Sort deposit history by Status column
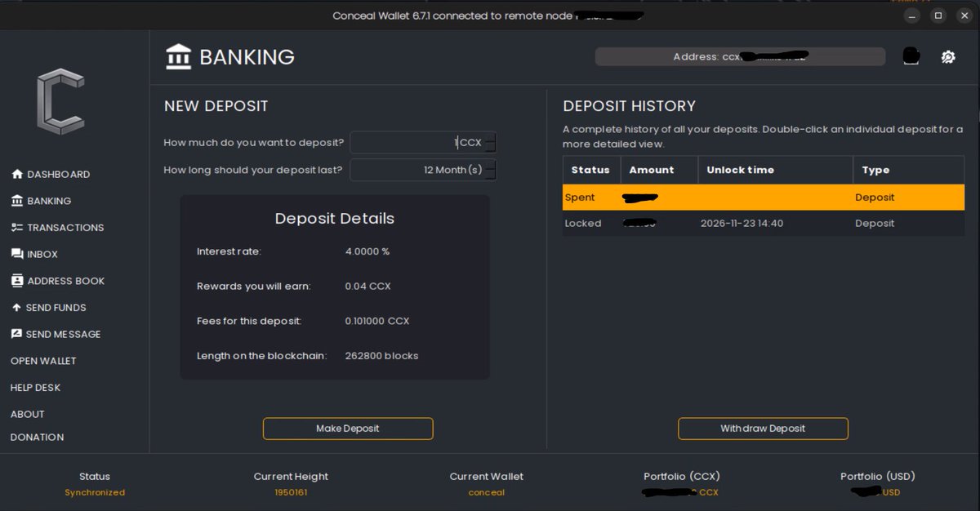980x511 pixels. pos(591,170)
